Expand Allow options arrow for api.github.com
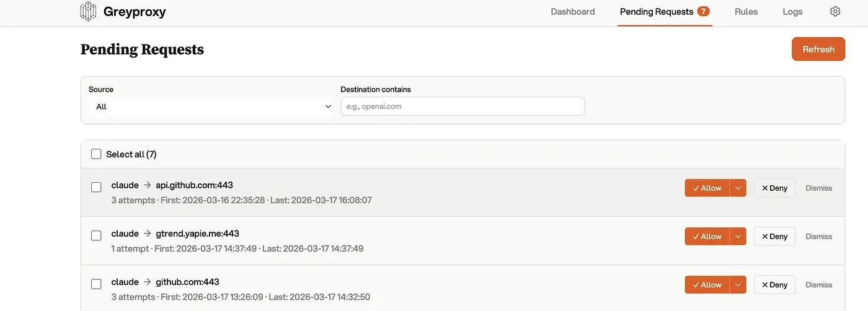Viewport: 868px width, 311px height. point(738,188)
